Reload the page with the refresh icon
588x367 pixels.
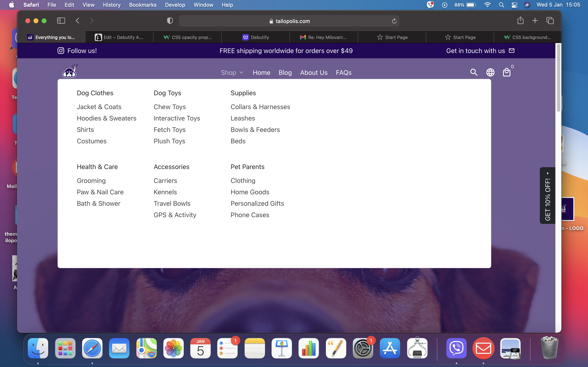(x=394, y=21)
